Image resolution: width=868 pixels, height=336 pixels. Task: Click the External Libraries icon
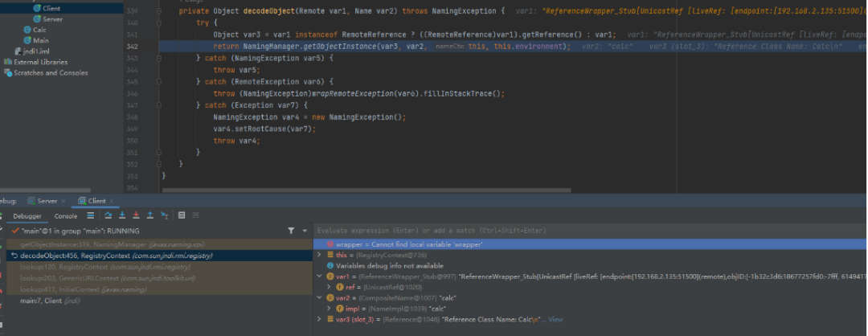point(8,62)
